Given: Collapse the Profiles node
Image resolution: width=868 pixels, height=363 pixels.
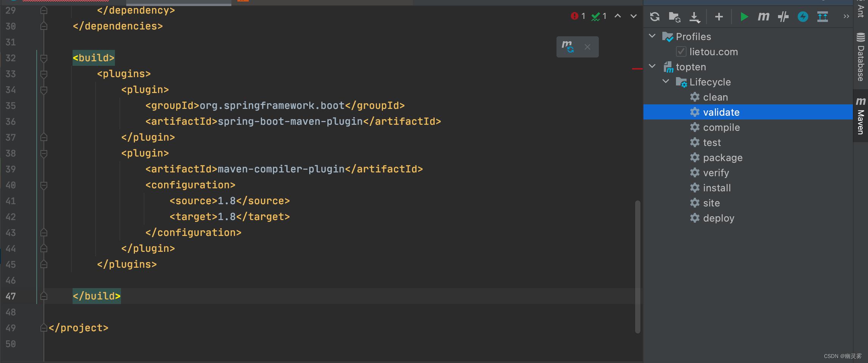Looking at the screenshot, I should 652,36.
